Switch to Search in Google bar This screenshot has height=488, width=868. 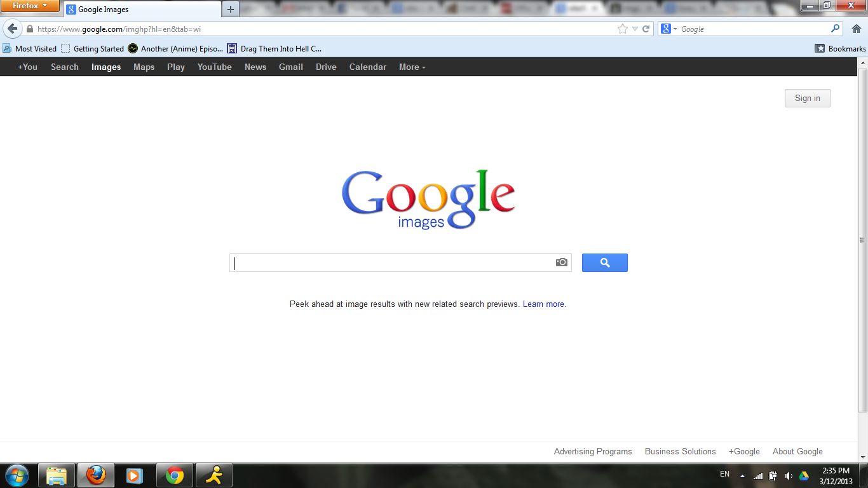(x=65, y=67)
